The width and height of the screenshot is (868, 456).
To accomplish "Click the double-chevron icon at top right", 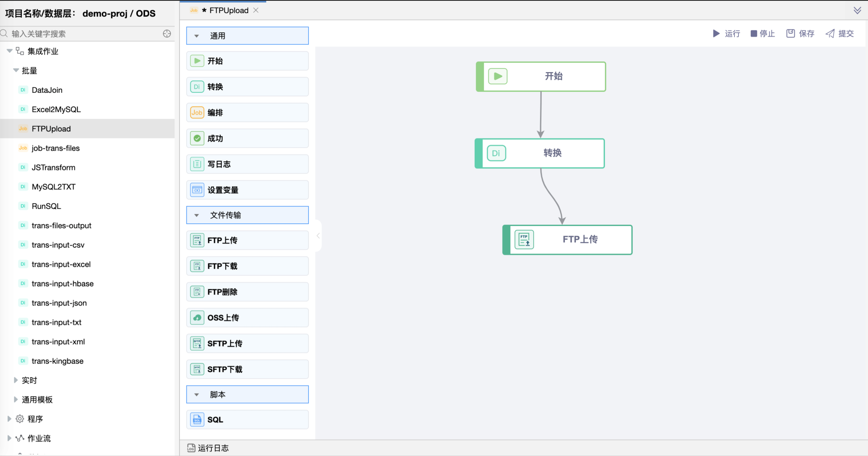I will coord(857,11).
